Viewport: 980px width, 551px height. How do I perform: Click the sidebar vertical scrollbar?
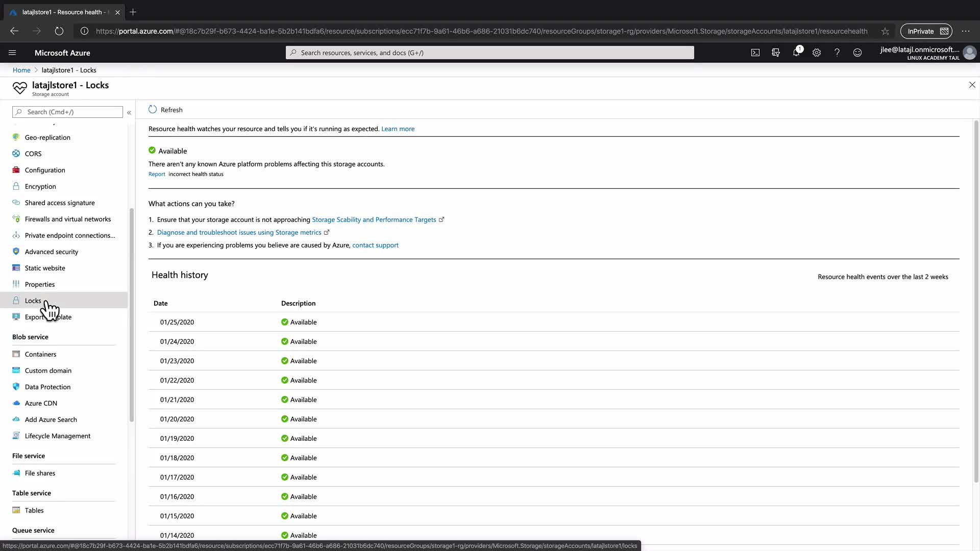(x=132, y=314)
